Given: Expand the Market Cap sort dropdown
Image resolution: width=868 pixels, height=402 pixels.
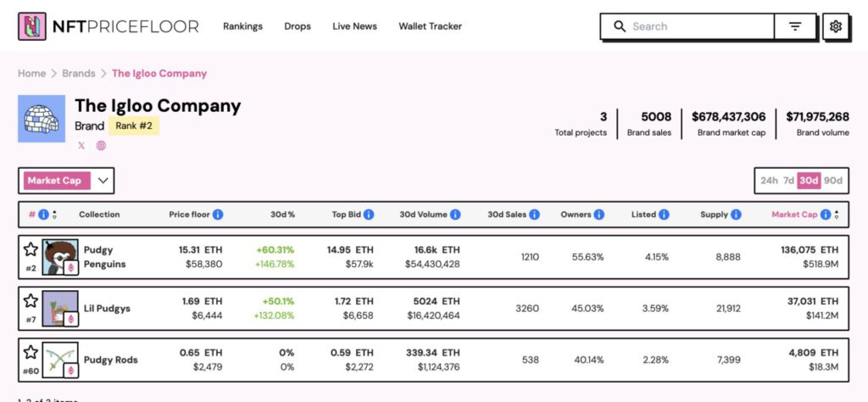Looking at the screenshot, I should pos(103,181).
